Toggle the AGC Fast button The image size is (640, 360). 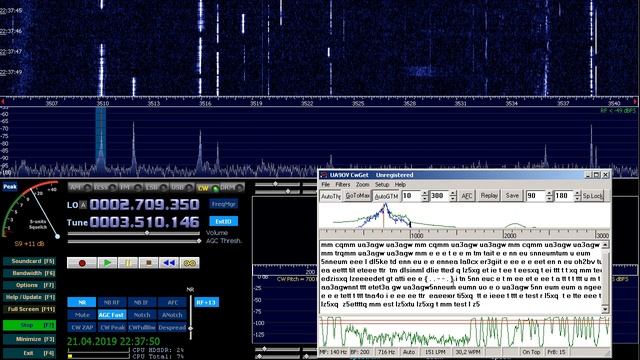click(112, 315)
